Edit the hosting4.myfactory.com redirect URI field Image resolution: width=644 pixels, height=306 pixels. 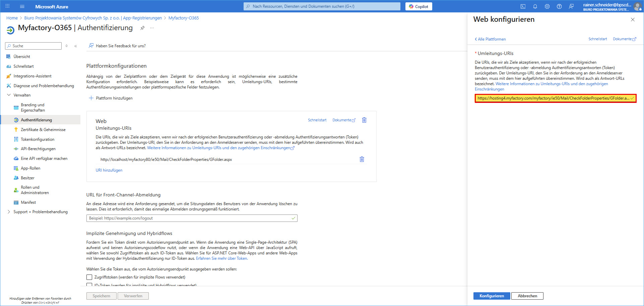(555, 98)
